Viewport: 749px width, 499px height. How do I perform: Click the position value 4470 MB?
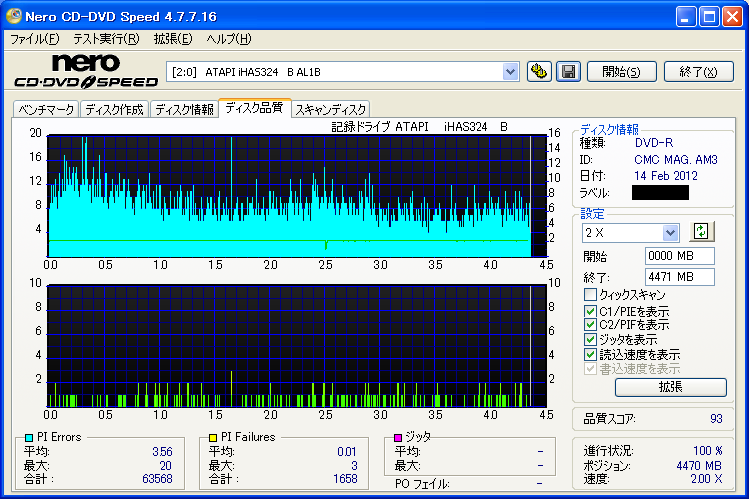699,466
